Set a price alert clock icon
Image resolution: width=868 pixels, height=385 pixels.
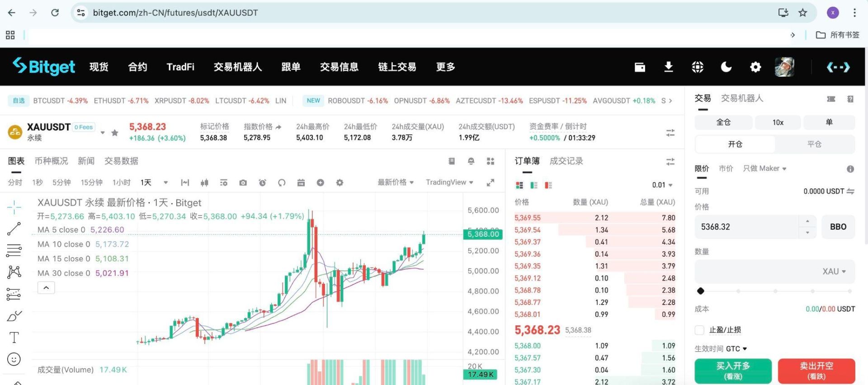[262, 183]
